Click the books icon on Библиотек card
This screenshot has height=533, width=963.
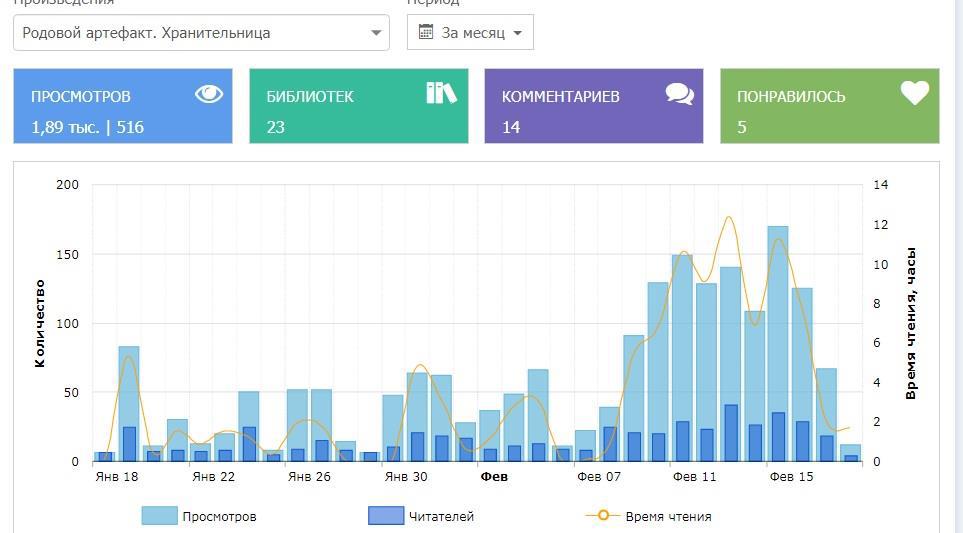[x=441, y=93]
